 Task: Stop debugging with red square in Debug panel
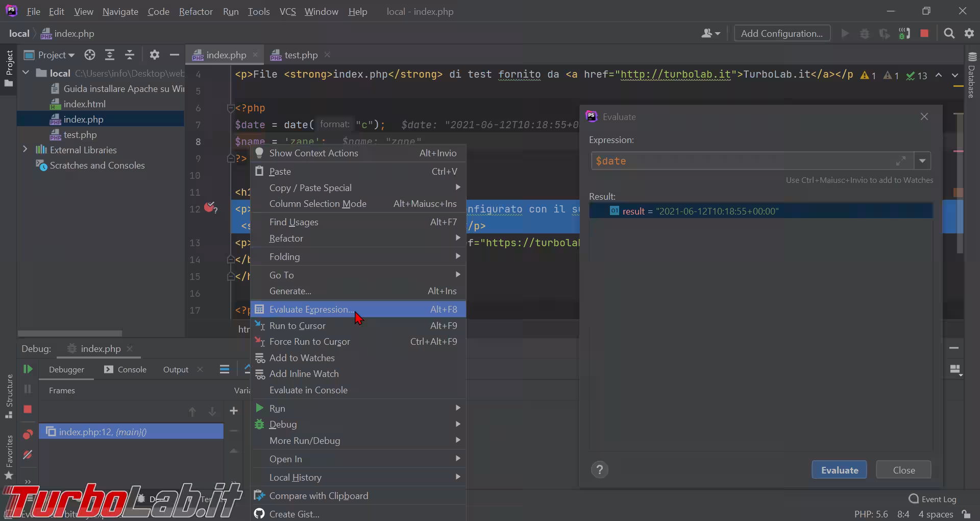coord(28,409)
